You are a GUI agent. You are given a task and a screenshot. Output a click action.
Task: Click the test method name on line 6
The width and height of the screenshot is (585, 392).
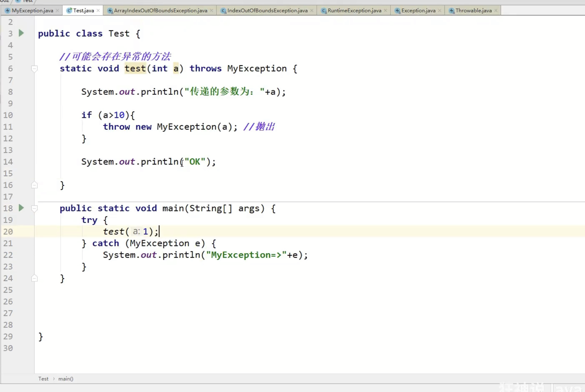135,68
